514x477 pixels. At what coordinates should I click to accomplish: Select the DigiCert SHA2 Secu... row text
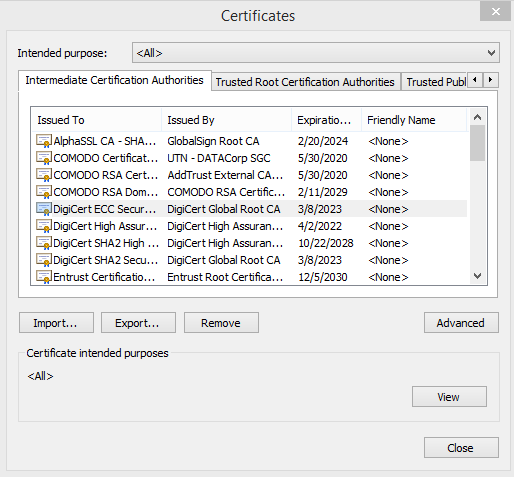(x=105, y=260)
